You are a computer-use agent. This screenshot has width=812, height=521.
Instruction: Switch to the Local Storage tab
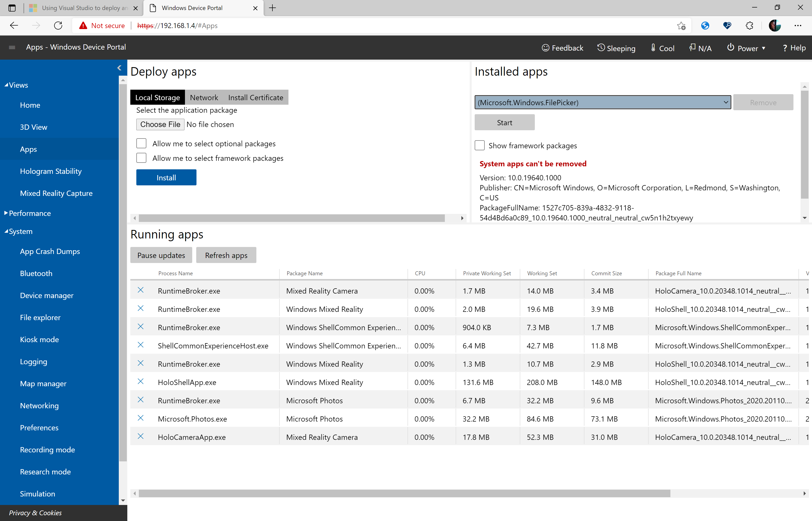click(157, 97)
